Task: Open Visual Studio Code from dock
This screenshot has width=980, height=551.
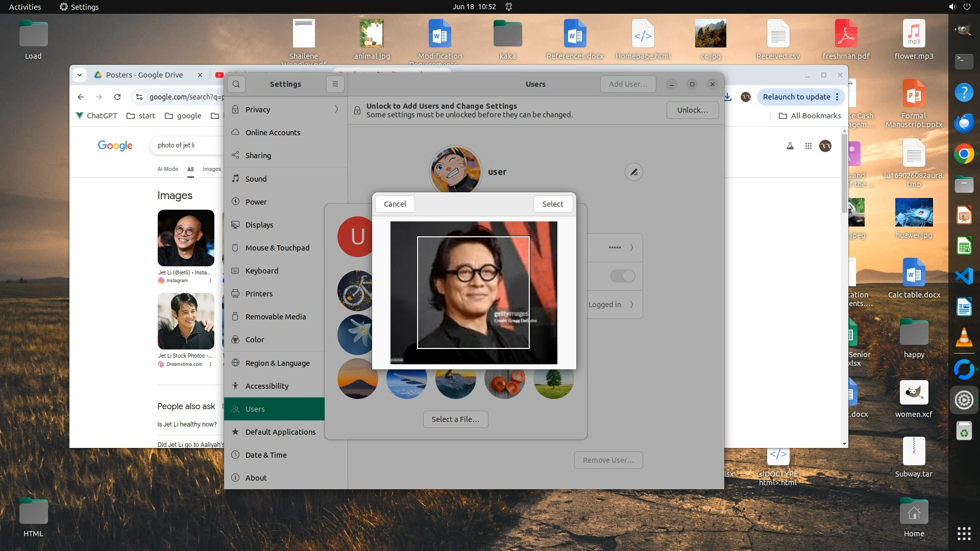Action: 964,277
